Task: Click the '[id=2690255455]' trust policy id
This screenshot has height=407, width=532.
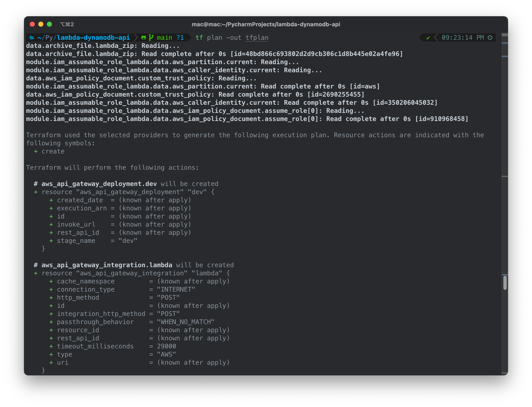Action: pos(336,94)
